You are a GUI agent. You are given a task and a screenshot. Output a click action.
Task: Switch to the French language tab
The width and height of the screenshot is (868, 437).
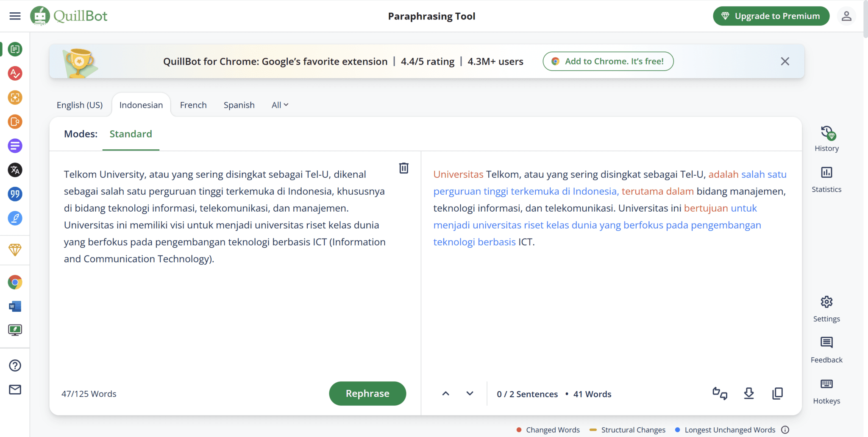[x=193, y=105]
